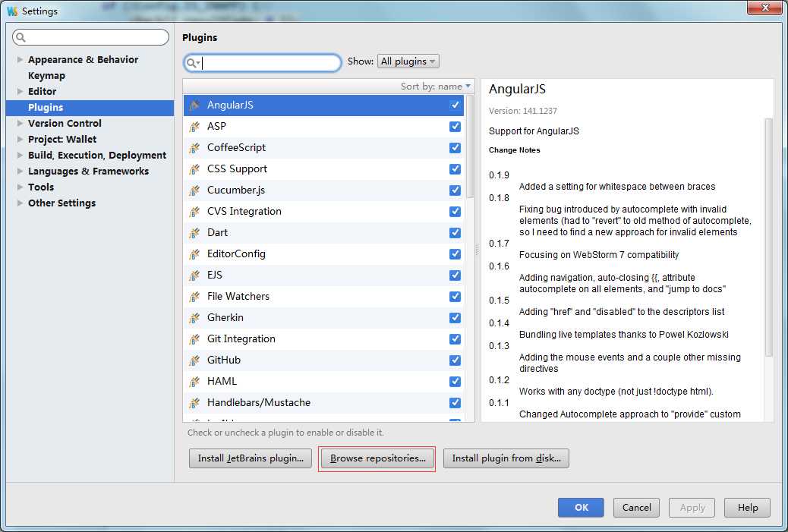Click Install plugin from disk button
Image resolution: width=788 pixels, height=532 pixels.
pyautogui.click(x=506, y=458)
